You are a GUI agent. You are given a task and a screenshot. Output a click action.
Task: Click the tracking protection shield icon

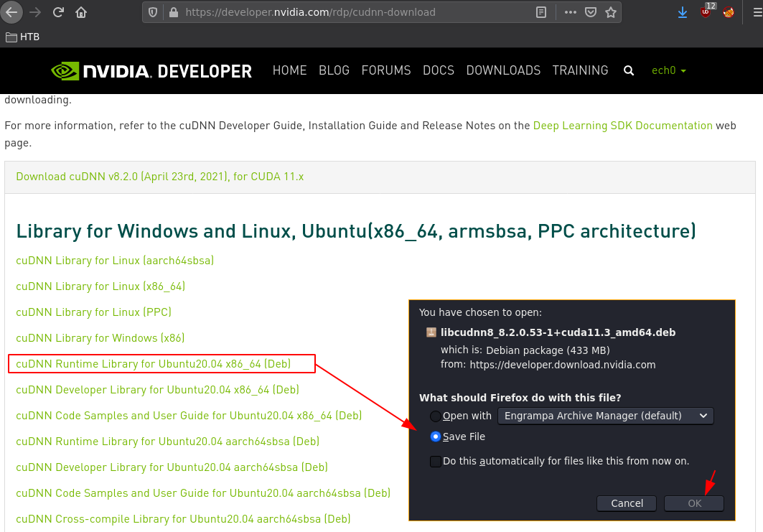tap(153, 12)
